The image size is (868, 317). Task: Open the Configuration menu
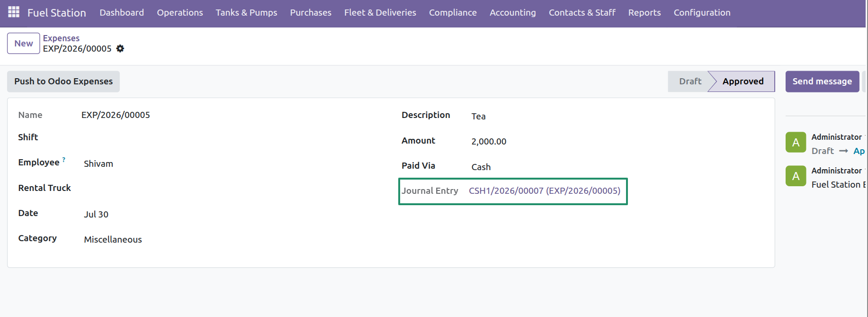click(x=702, y=13)
